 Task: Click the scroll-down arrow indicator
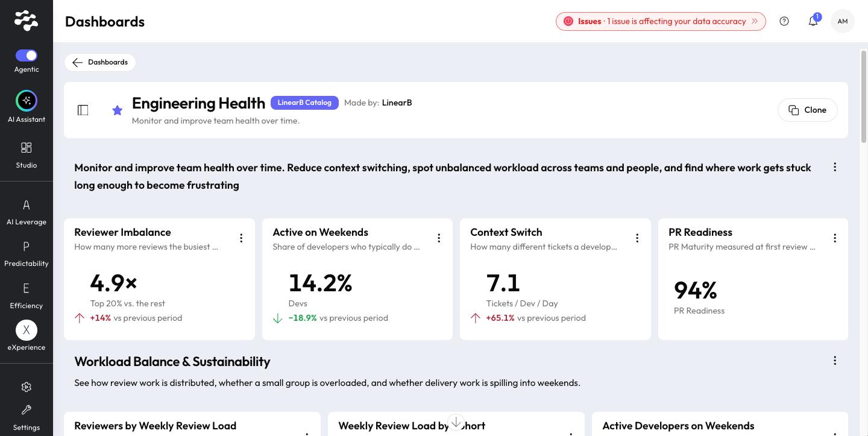point(456,422)
